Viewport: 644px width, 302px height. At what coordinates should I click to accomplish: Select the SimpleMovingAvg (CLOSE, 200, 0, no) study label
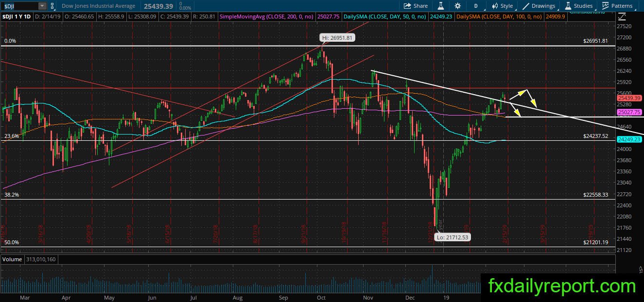click(265, 16)
